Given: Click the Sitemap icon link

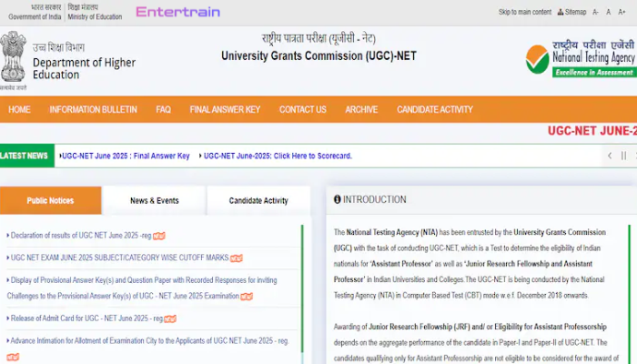Looking at the screenshot, I should coord(571,12).
